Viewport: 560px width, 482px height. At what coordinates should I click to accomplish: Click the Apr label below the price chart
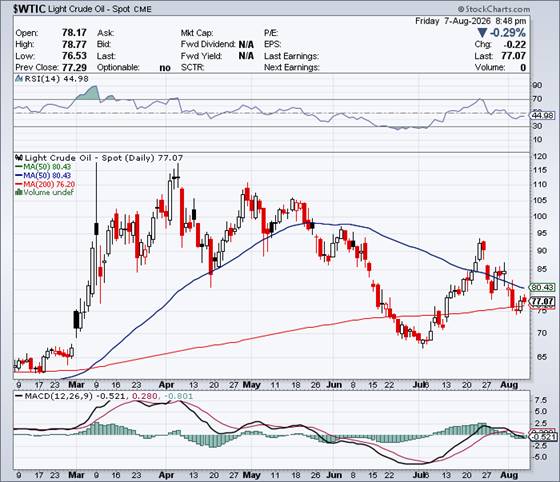pos(166,385)
